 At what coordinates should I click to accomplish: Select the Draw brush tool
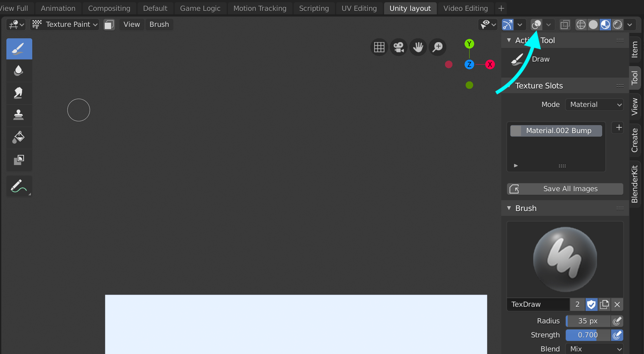pyautogui.click(x=19, y=49)
